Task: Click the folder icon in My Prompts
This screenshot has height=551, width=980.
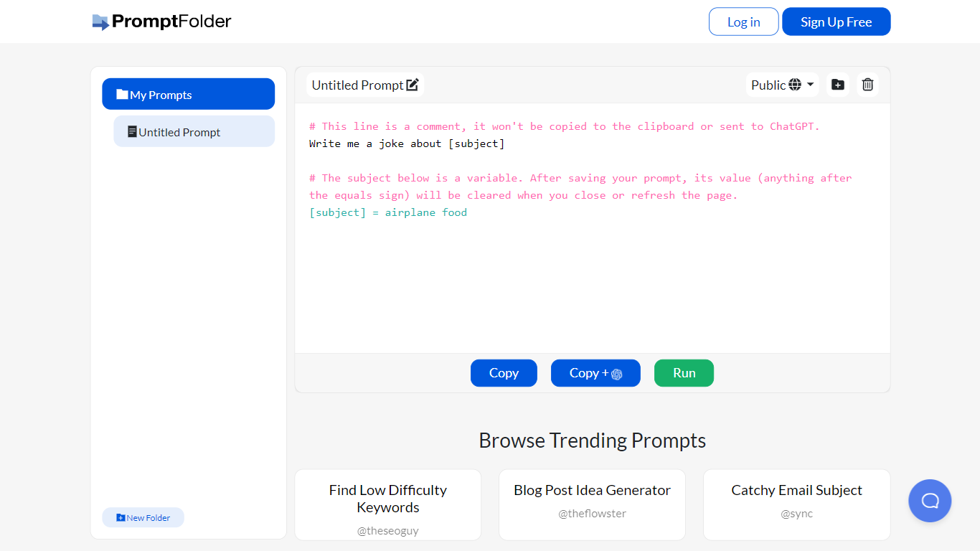Action: click(122, 95)
